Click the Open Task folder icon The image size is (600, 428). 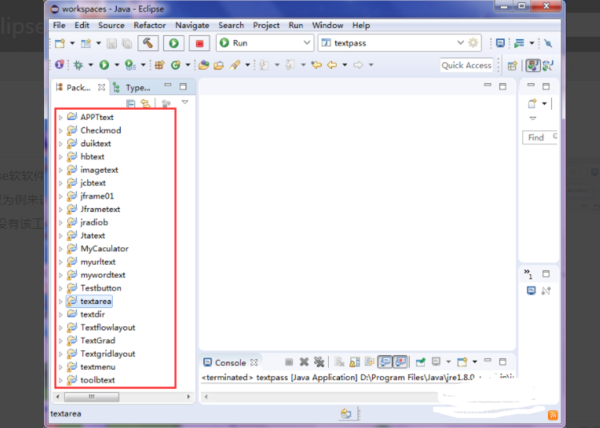(218, 65)
